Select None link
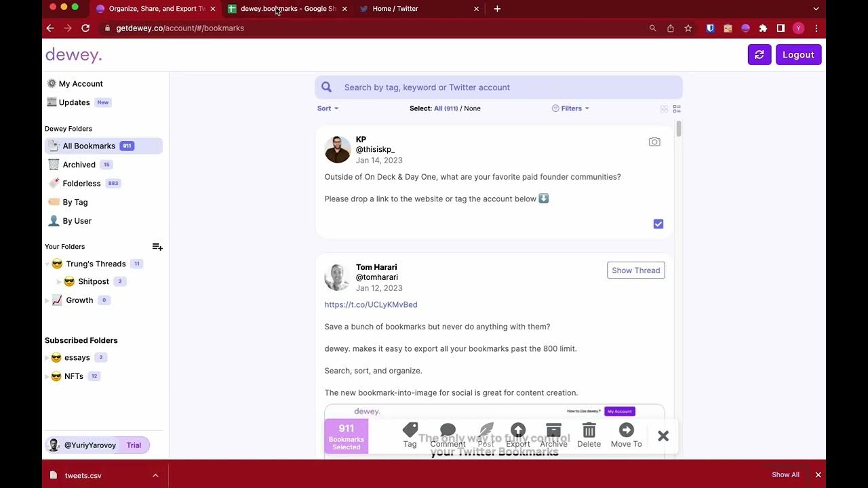Image resolution: width=868 pixels, height=488 pixels. pos(472,108)
